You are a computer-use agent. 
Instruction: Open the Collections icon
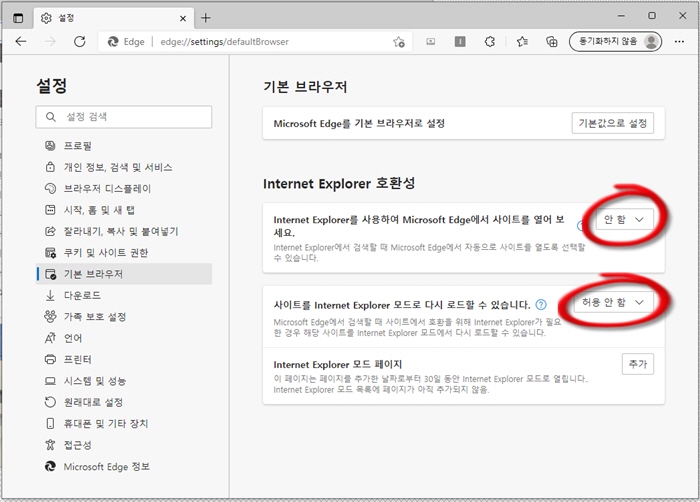point(552,42)
